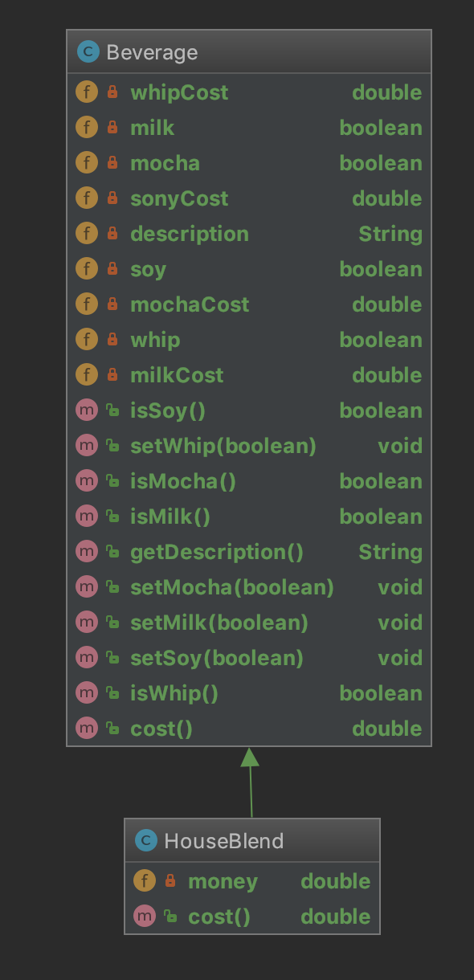The width and height of the screenshot is (474, 980).
Task: Select the setMocha(boolean) method row
Action: (x=249, y=587)
